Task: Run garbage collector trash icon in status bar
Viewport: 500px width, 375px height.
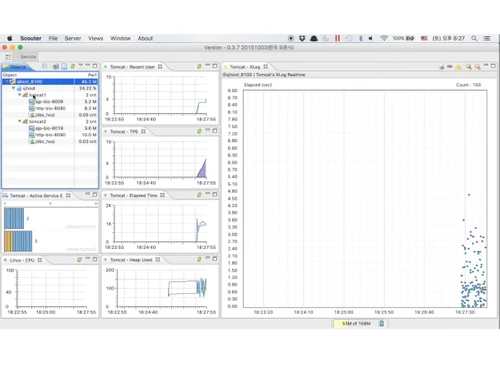Action: click(382, 323)
